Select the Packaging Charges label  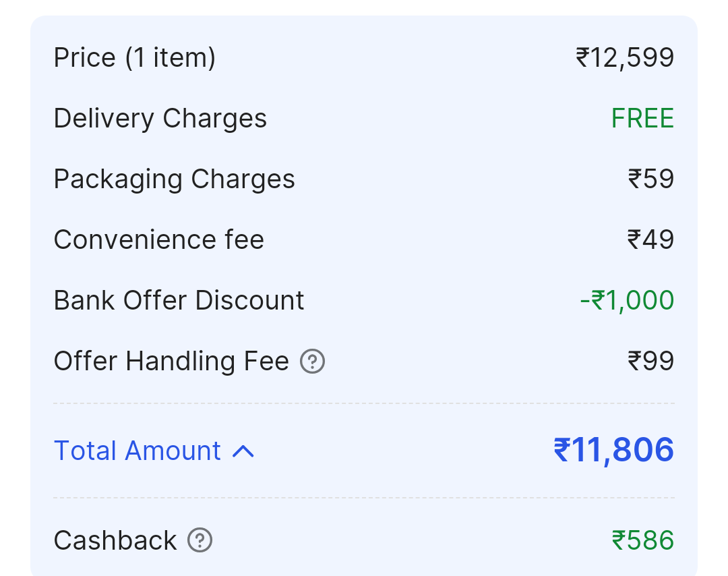click(175, 179)
